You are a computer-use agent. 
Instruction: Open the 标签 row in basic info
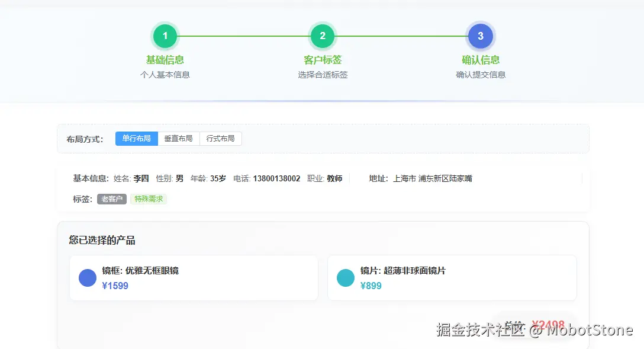[x=81, y=199]
